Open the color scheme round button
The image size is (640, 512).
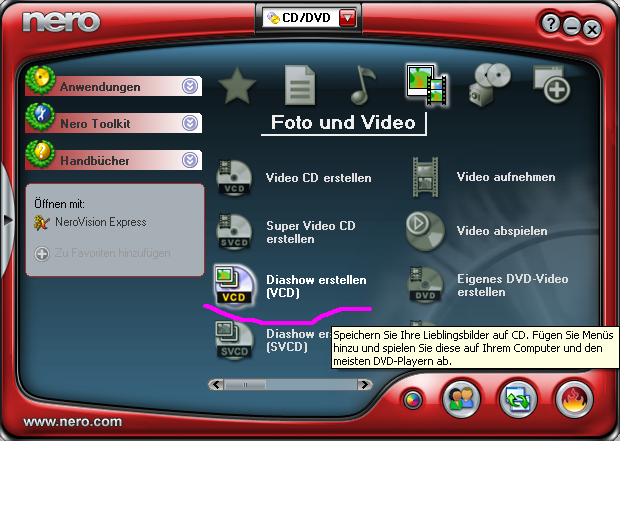413,400
